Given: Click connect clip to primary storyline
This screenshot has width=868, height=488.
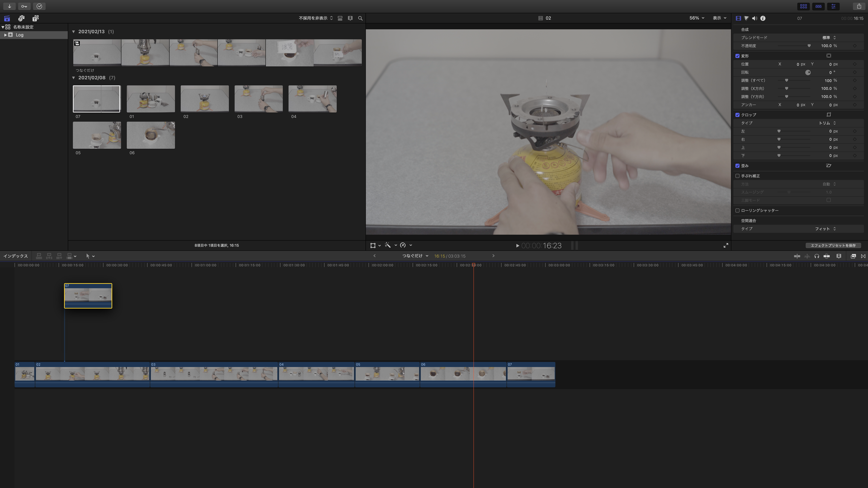Looking at the screenshot, I should (39, 256).
